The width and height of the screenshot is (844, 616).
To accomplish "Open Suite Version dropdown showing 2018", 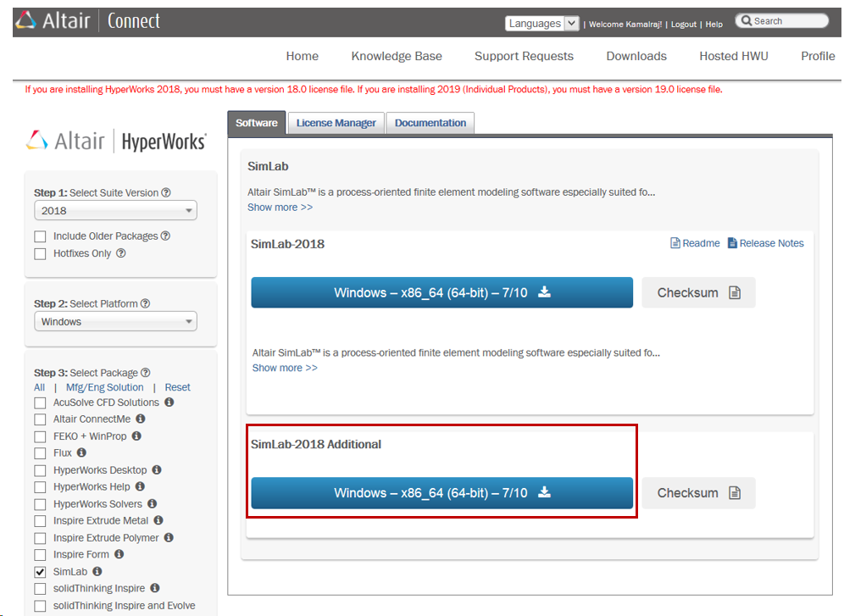I will pyautogui.click(x=116, y=210).
